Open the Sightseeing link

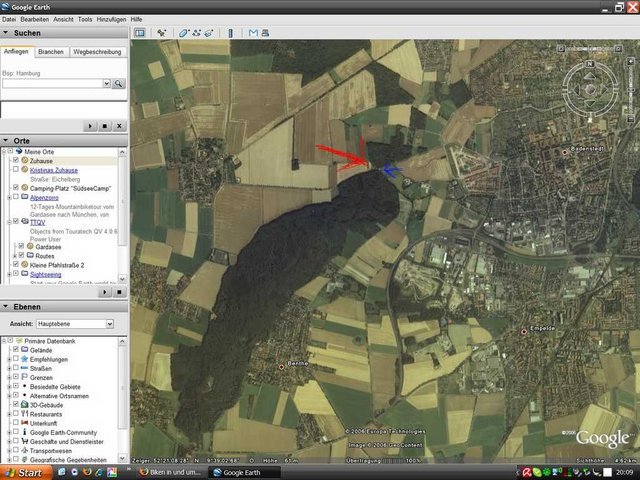pos(46,274)
